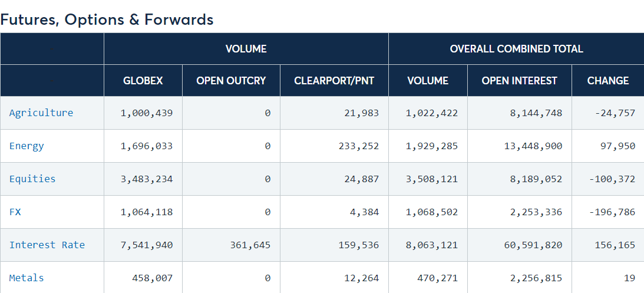Image resolution: width=644 pixels, height=293 pixels.
Task: Open the FX category link
Action: pyautogui.click(x=15, y=212)
